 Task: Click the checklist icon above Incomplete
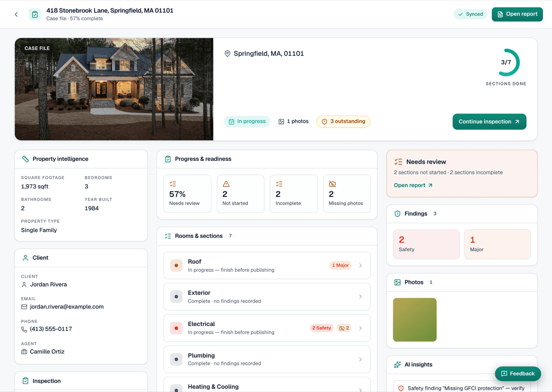click(x=279, y=184)
